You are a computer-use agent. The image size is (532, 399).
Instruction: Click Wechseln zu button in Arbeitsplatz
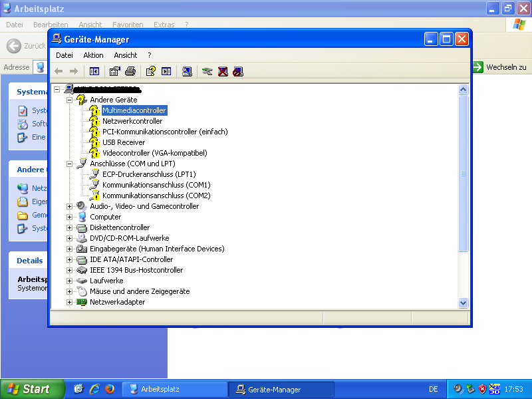(500, 67)
